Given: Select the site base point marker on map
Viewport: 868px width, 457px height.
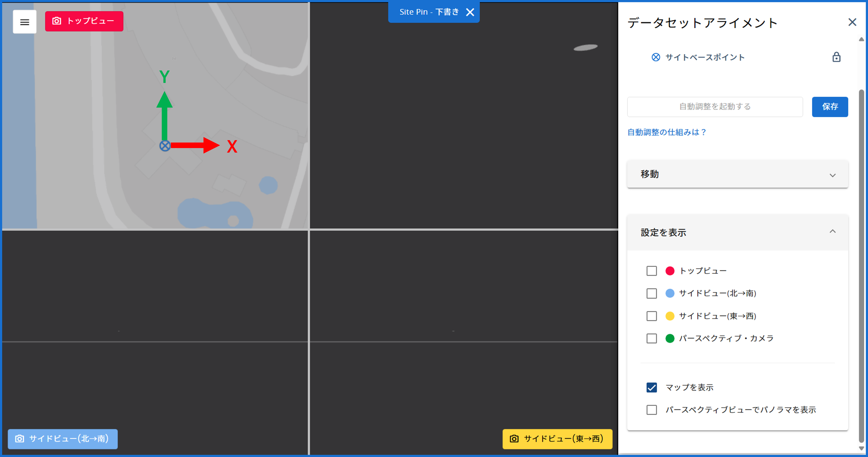Looking at the screenshot, I should click(165, 146).
